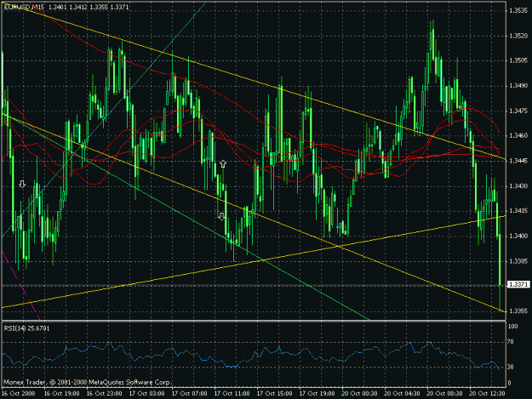Screen dimensions: 532x399
Task: Click the 1.3400 price scale label
Action: coord(518,236)
